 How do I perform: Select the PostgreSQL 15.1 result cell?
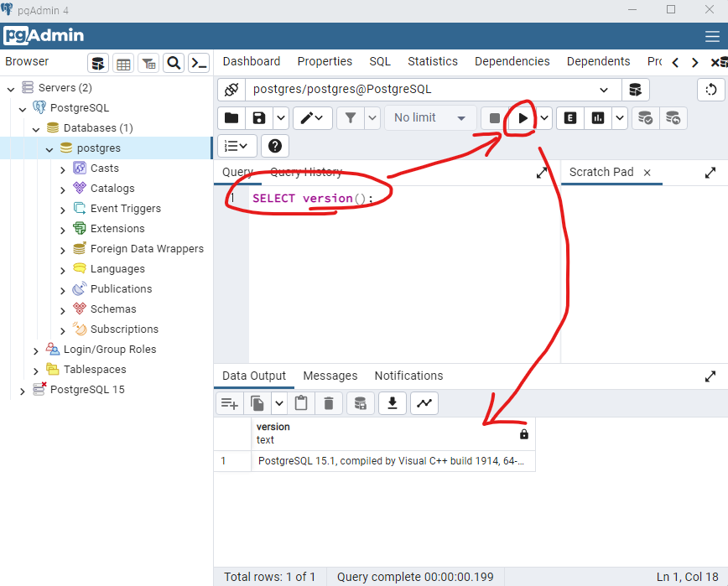click(393, 461)
